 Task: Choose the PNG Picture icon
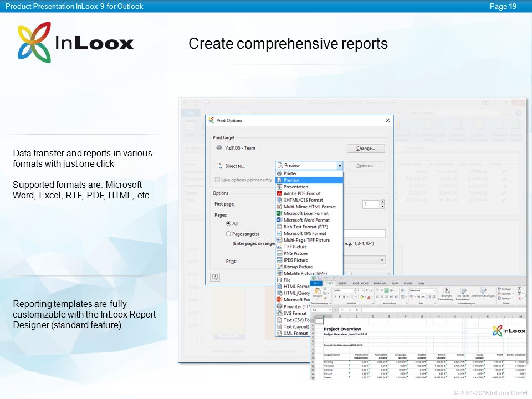(279, 253)
